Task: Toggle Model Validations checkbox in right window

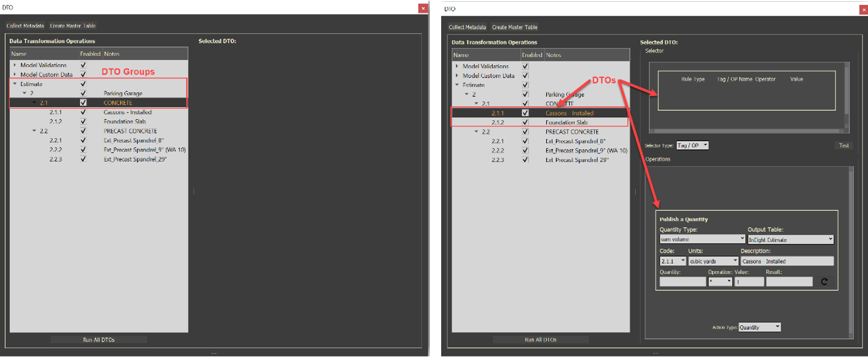Action: (x=525, y=66)
